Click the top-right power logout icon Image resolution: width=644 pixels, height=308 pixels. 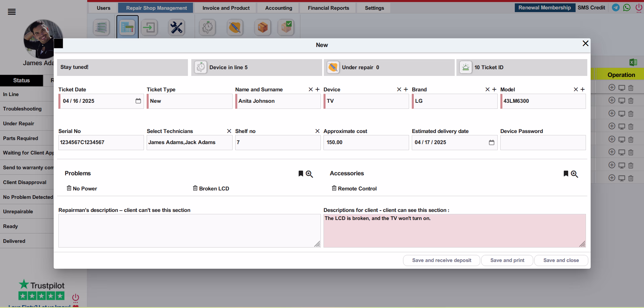pyautogui.click(x=639, y=7)
